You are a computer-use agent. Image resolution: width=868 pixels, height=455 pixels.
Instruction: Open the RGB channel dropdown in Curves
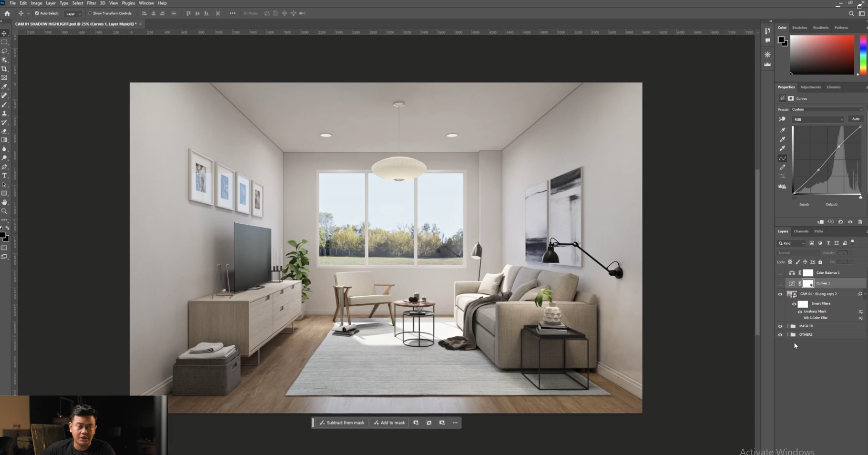coord(817,119)
